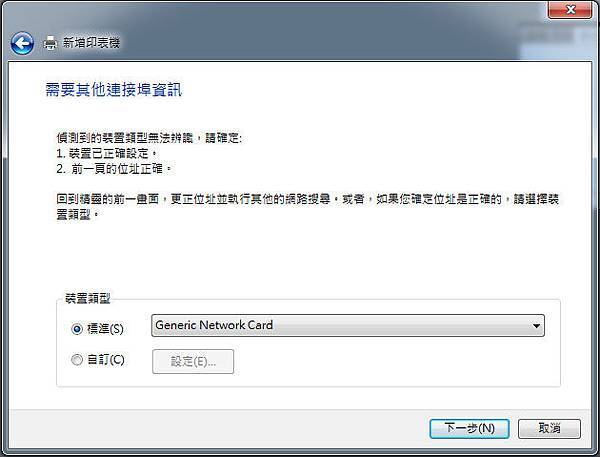Close the Add Printer wizard window
600x457 pixels.
570,9
